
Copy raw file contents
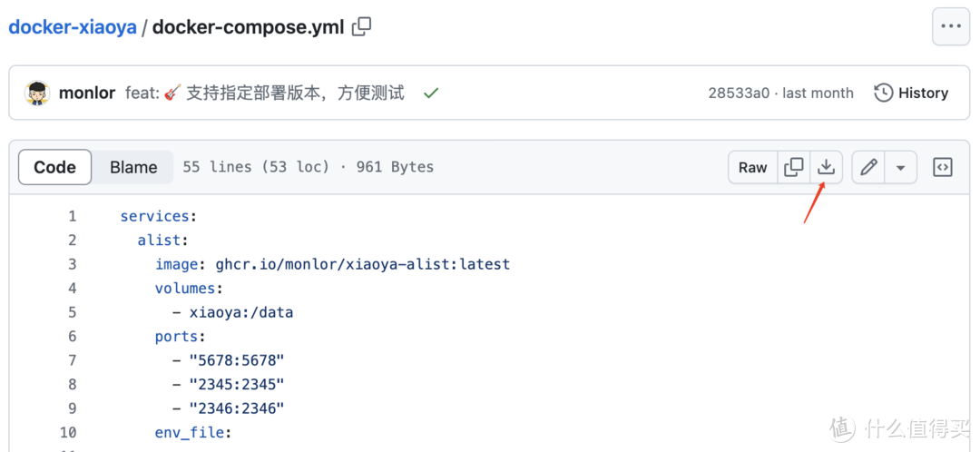click(x=794, y=167)
